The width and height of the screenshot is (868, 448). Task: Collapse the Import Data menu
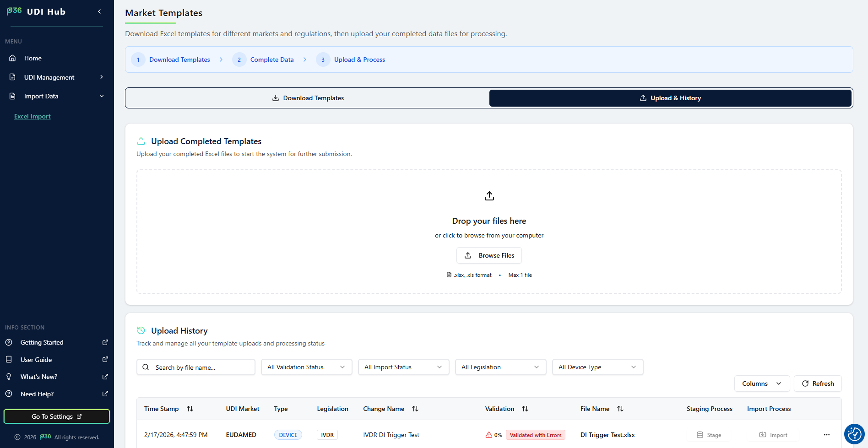(x=57, y=96)
